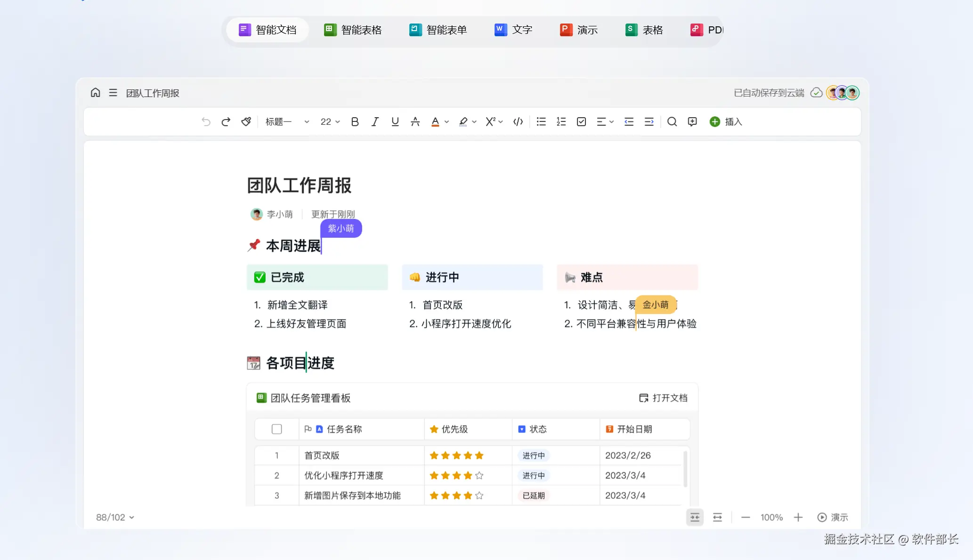Insert a checkbox task list
The height and width of the screenshot is (560, 973).
point(581,122)
